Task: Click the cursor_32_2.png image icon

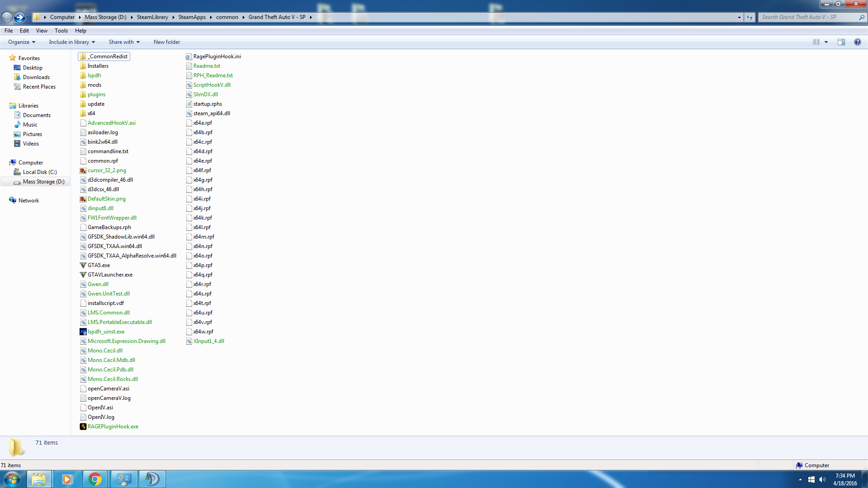Action: 83,170
